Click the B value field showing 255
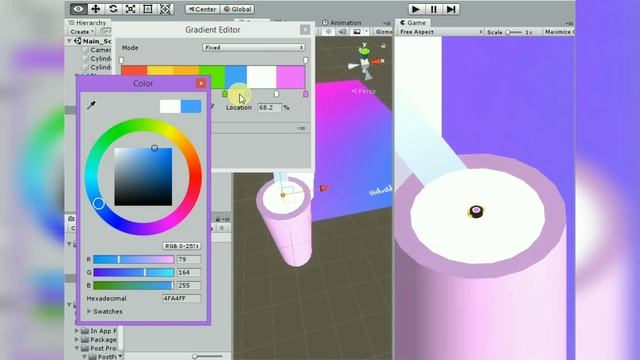The image size is (640, 360). 189,286
